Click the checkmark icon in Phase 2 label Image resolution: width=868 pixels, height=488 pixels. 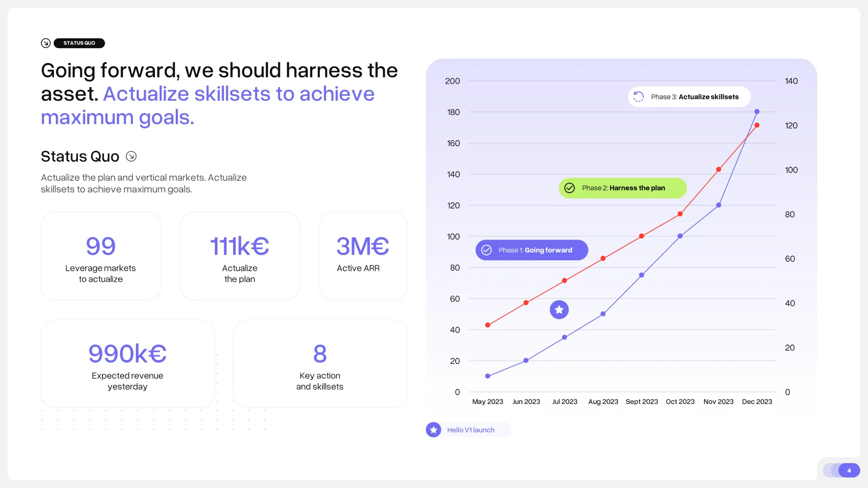569,188
